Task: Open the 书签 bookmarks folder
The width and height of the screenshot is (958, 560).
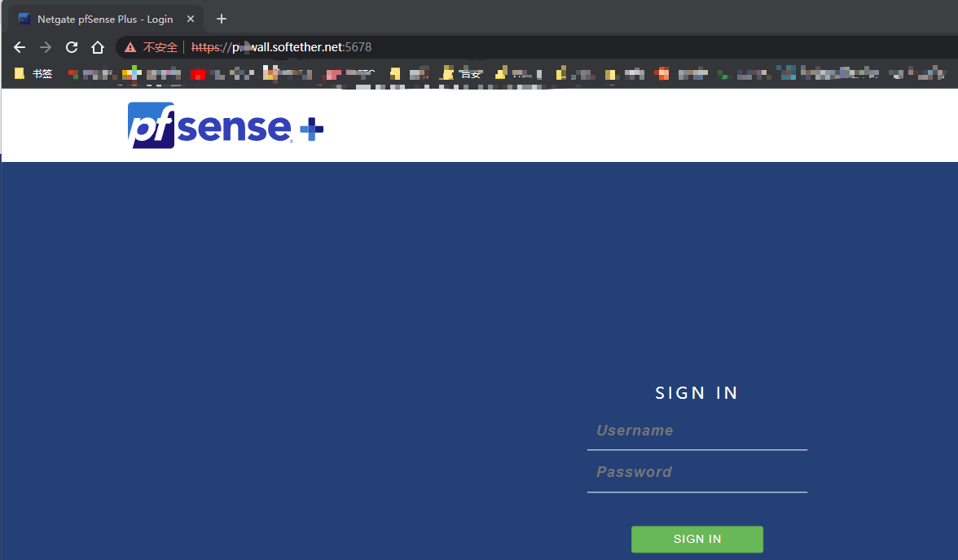Action: point(33,73)
